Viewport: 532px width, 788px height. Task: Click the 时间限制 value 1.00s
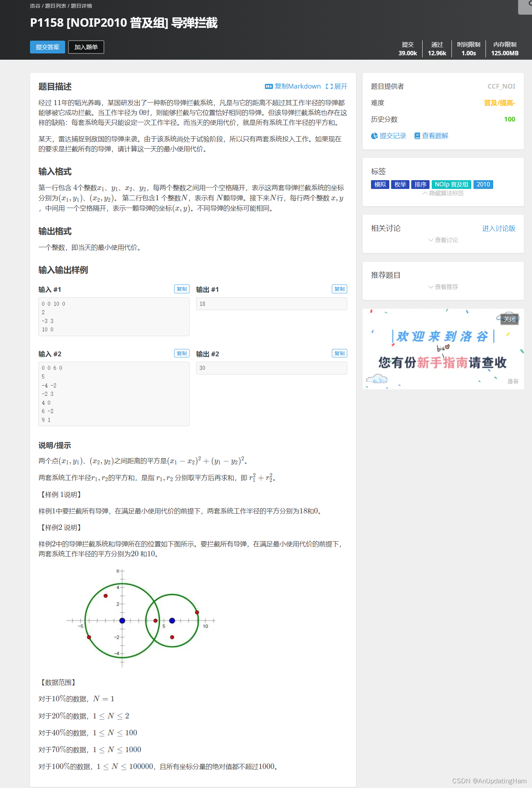tap(469, 53)
